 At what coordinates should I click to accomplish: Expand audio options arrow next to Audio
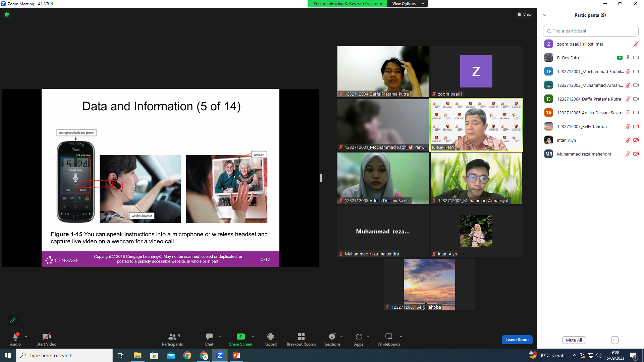(26, 337)
